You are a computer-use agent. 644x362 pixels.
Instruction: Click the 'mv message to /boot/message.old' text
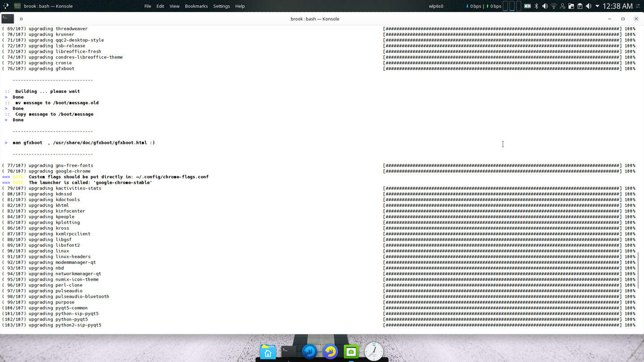(x=57, y=103)
